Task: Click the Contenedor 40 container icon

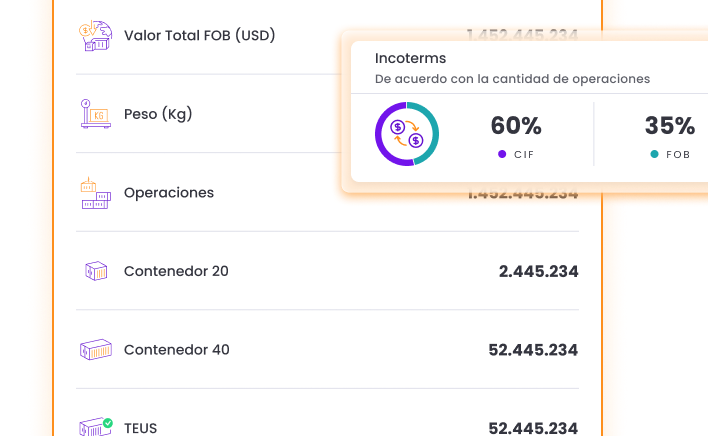Action: (x=96, y=350)
